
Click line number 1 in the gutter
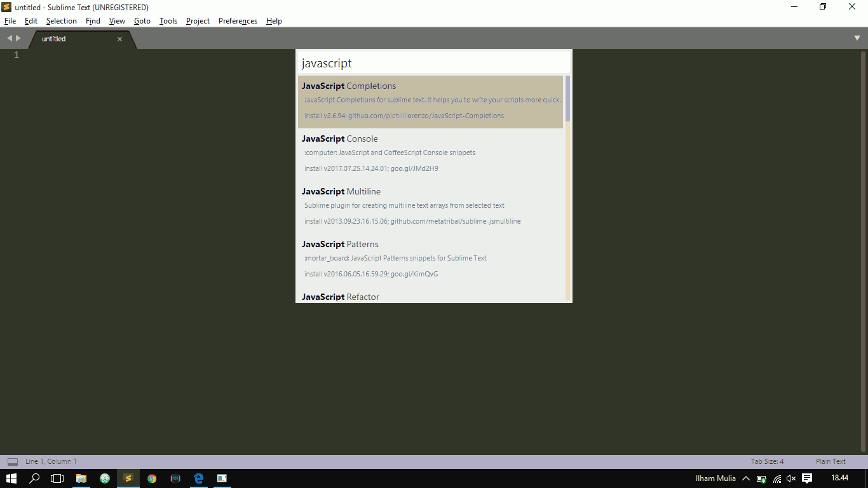point(17,55)
